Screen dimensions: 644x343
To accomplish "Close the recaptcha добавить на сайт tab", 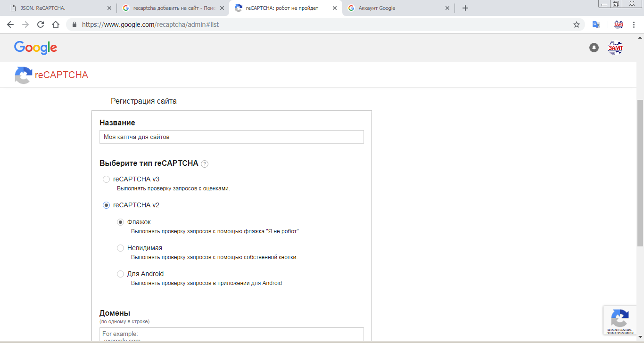I will point(222,8).
